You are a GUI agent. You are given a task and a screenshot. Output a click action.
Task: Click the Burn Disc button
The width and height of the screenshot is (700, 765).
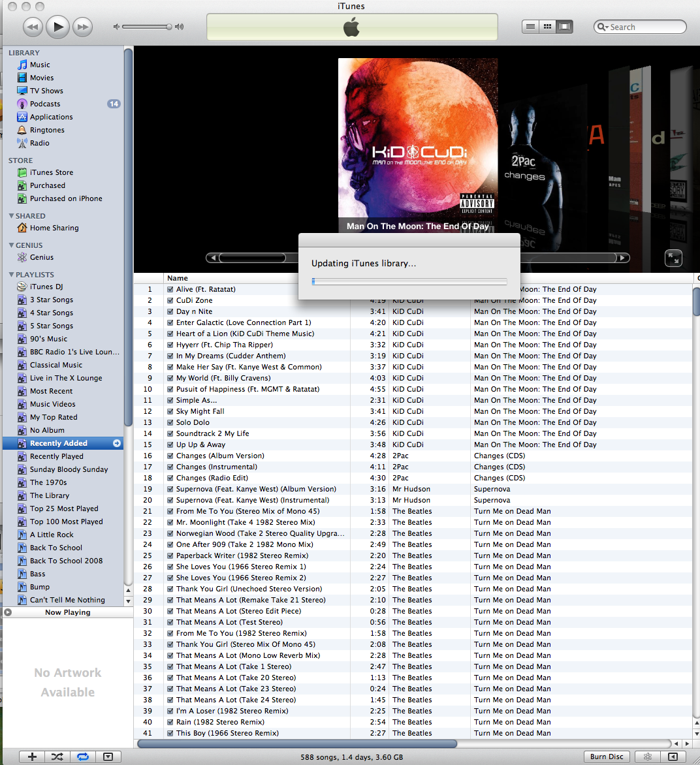[x=607, y=757]
